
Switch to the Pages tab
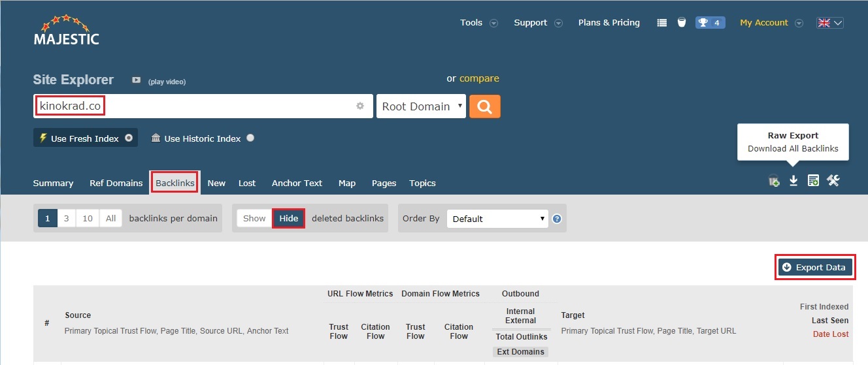[384, 183]
